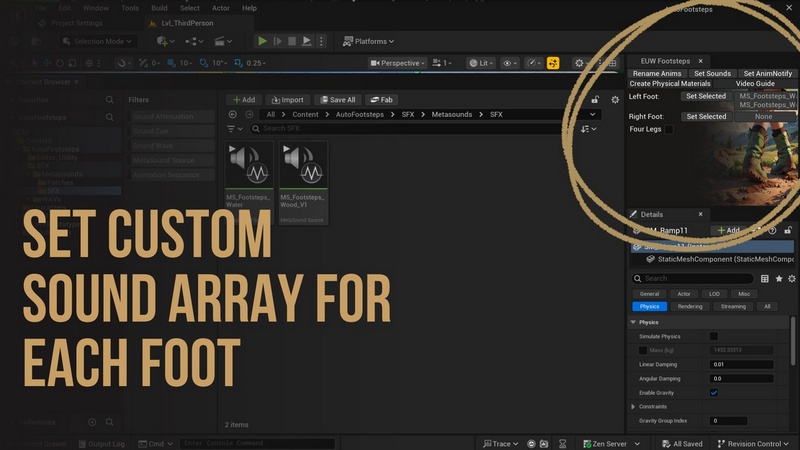Click the Fab marketplace button

click(x=381, y=100)
